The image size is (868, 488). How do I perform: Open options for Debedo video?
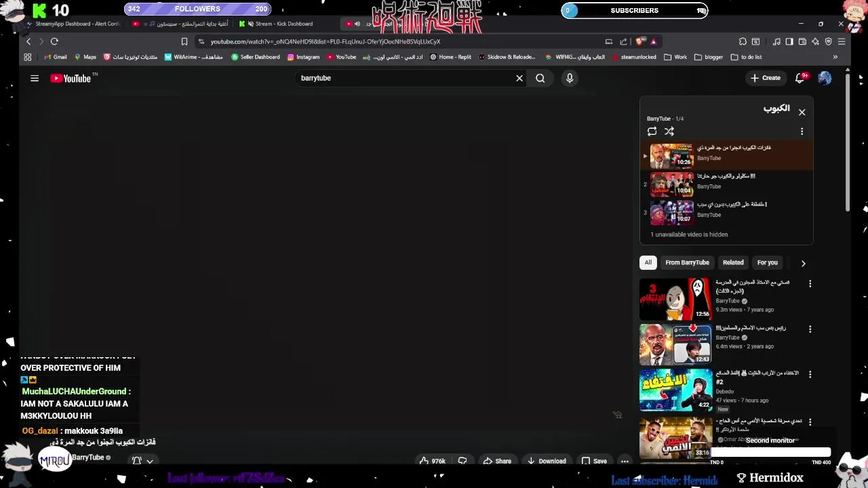coord(810,374)
